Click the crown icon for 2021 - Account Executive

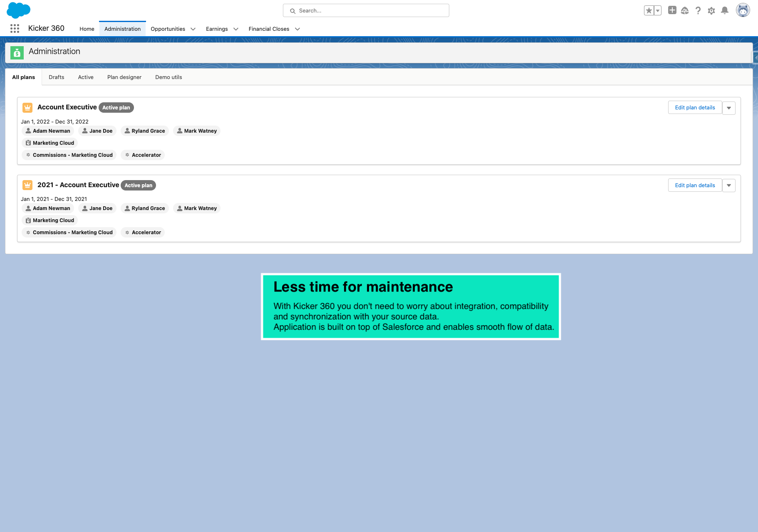(x=27, y=185)
